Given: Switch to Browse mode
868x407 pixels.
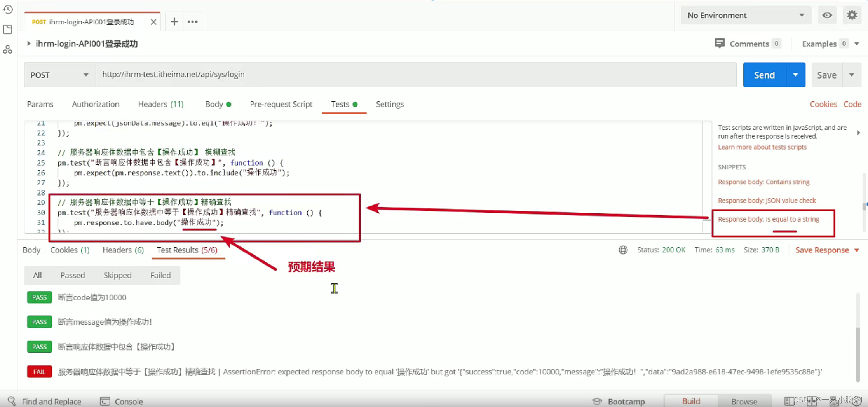Looking at the screenshot, I should pyautogui.click(x=744, y=401).
